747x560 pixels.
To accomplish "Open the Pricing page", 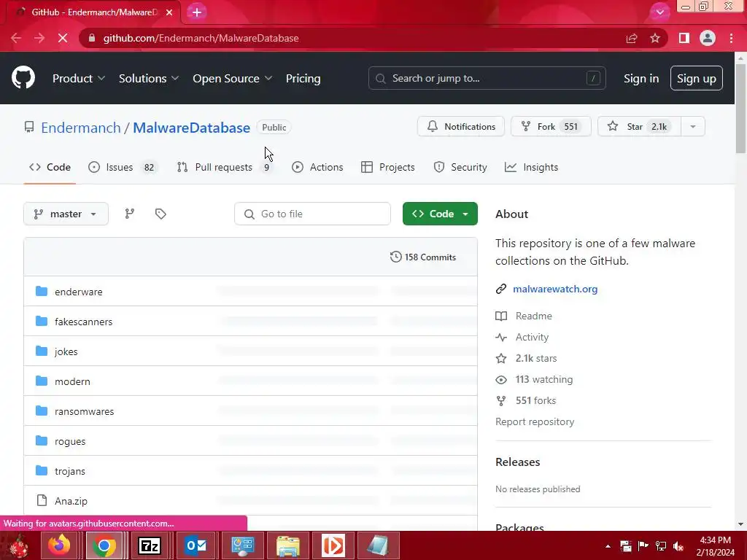I will pos(303,79).
